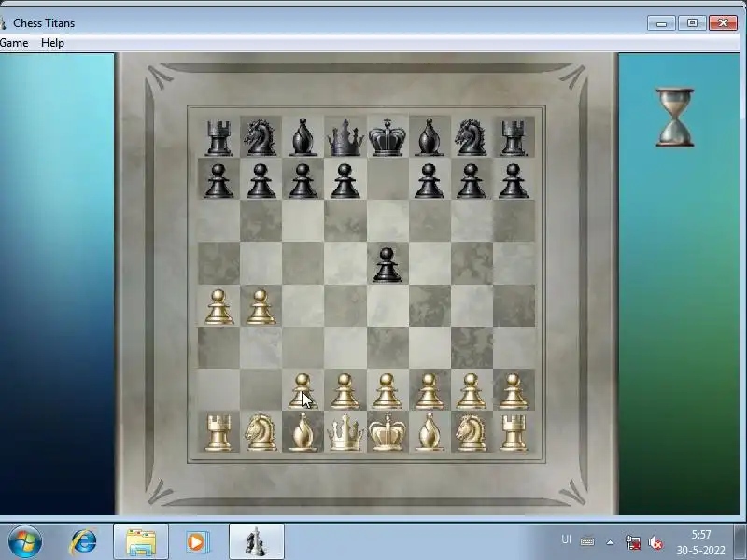Select the white rook on h1

(514, 433)
